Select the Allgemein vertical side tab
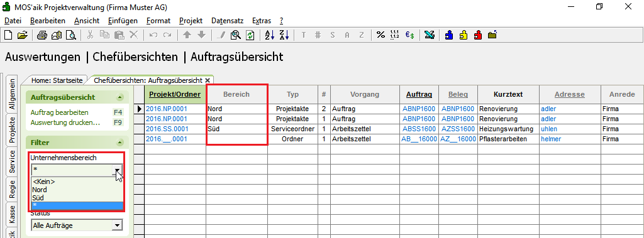 [x=12, y=94]
